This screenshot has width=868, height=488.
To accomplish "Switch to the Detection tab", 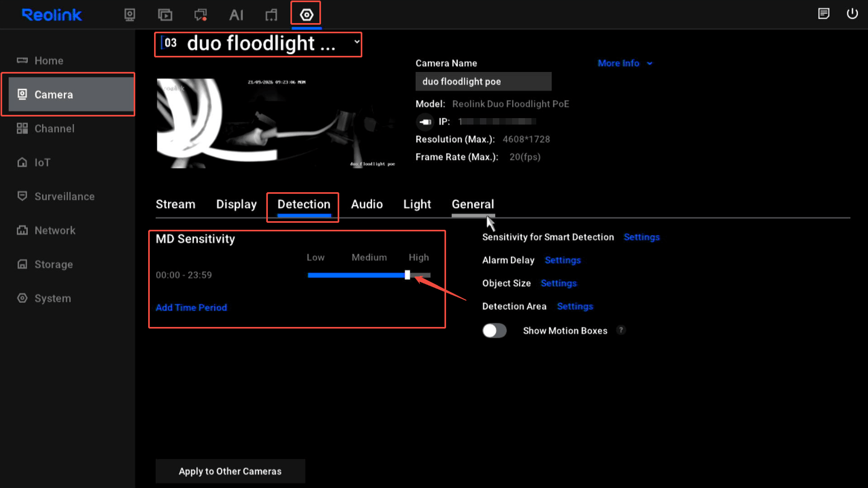I will click(304, 205).
